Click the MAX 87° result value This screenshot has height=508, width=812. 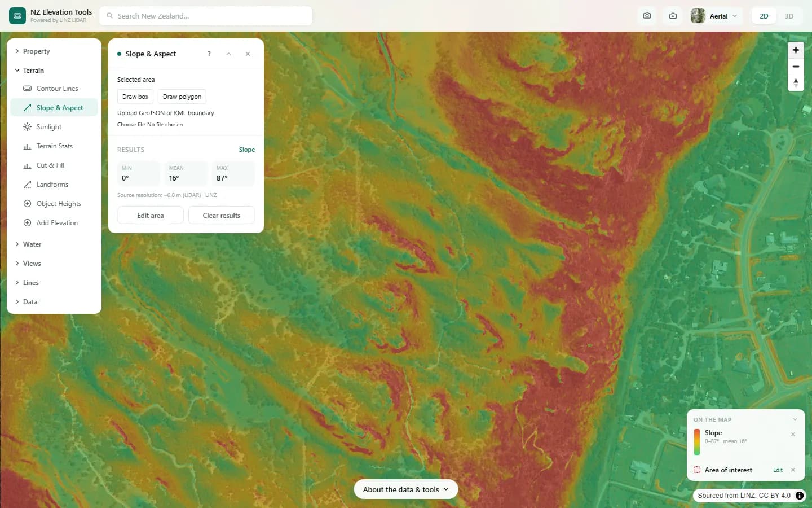[x=233, y=174]
